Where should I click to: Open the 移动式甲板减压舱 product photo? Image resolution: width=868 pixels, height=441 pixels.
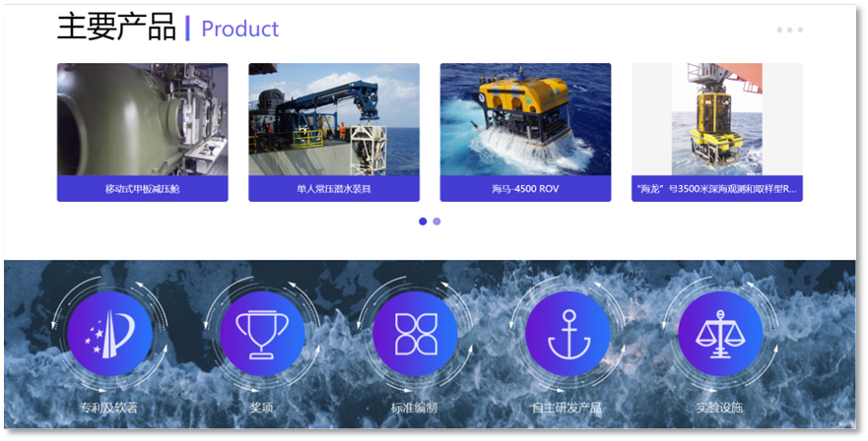(142, 119)
